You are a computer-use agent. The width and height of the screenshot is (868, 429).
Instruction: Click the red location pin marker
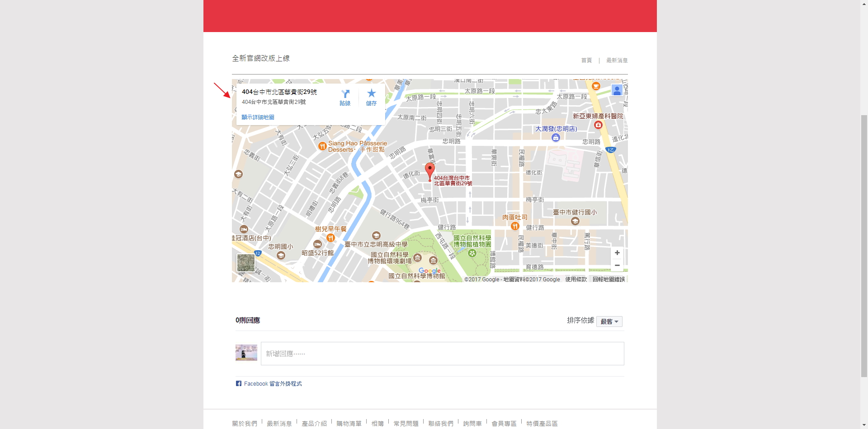pyautogui.click(x=430, y=171)
